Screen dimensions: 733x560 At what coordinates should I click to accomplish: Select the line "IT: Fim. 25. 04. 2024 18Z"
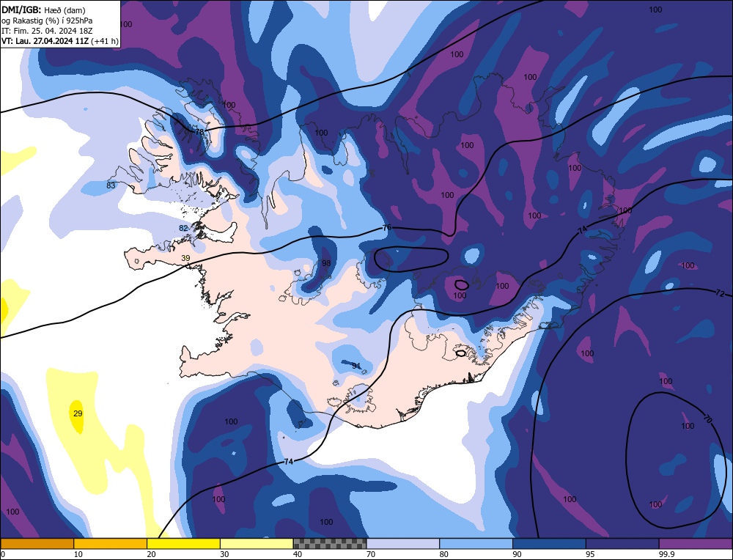pos(47,31)
